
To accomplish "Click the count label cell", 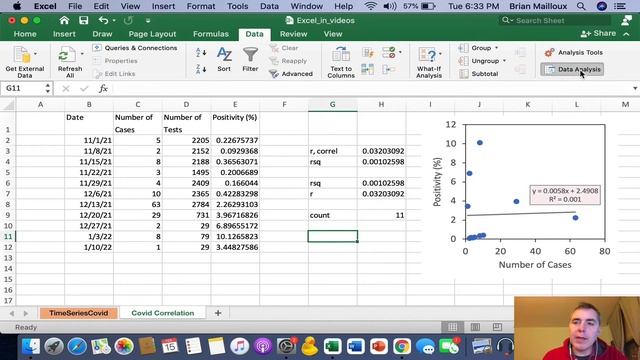I will (332, 215).
